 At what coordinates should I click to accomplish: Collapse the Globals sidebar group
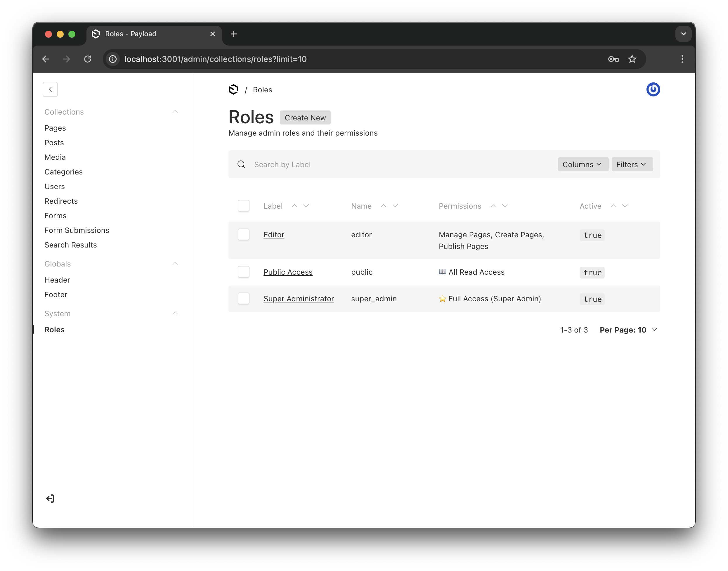pos(175,264)
